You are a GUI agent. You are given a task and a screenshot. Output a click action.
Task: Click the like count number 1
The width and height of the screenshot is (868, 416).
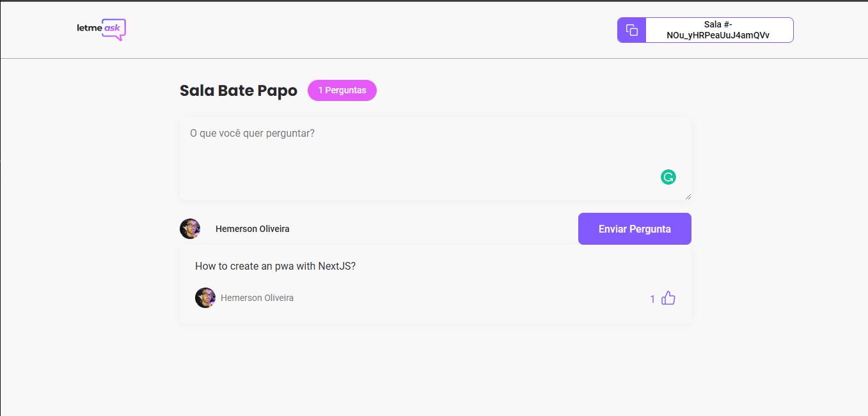(652, 299)
